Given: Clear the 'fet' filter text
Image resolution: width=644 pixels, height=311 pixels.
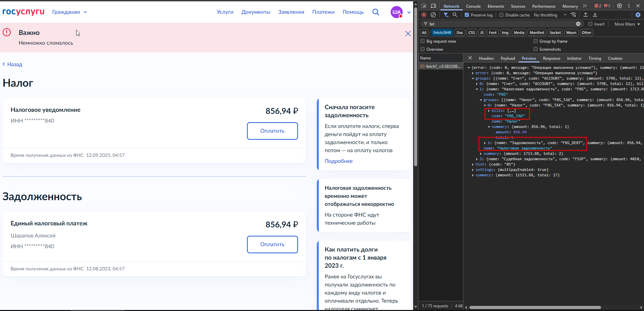Looking at the screenshot, I should (578, 24).
